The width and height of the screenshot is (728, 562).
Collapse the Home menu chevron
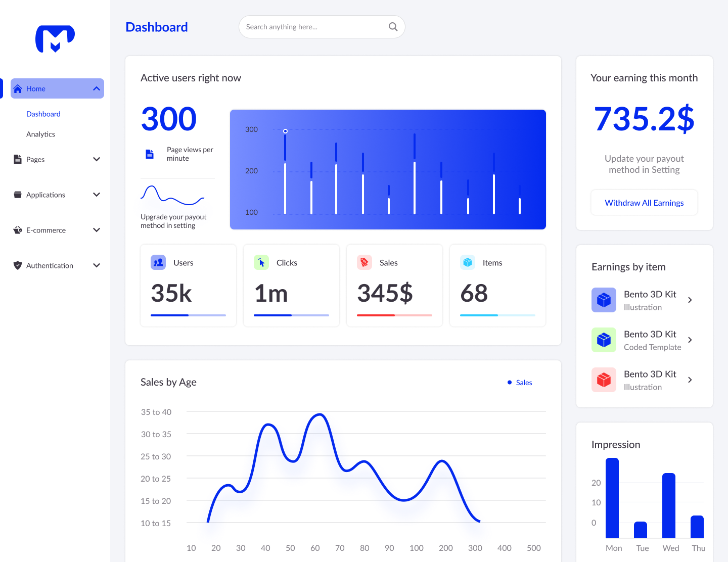97,88
